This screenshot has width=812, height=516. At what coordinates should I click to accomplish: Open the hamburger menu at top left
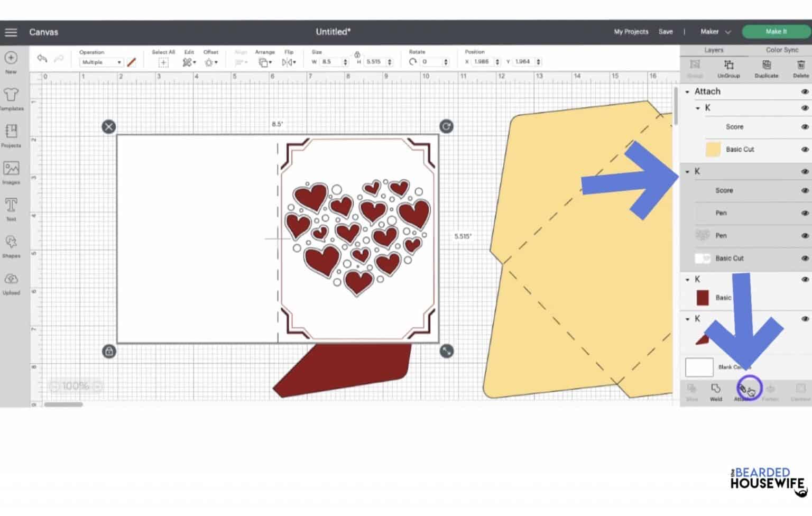[x=11, y=32]
